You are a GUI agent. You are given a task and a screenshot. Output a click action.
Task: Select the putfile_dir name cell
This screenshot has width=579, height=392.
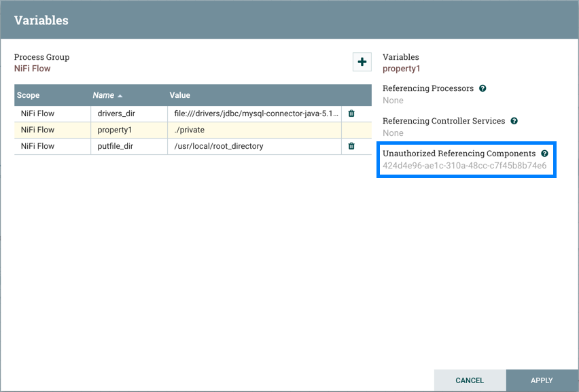(x=117, y=146)
